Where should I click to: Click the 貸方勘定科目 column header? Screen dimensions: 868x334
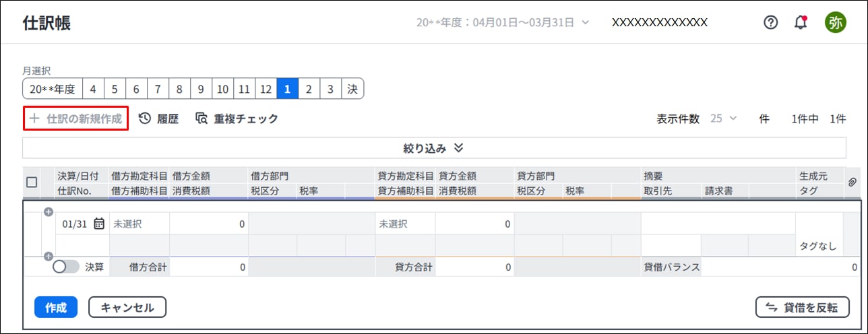tap(406, 176)
